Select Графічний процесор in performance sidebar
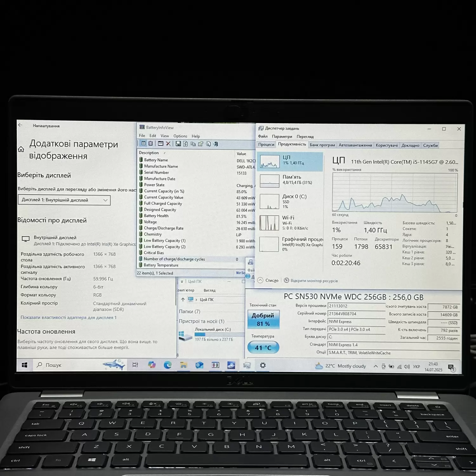The height and width of the screenshot is (476, 476). [290, 244]
